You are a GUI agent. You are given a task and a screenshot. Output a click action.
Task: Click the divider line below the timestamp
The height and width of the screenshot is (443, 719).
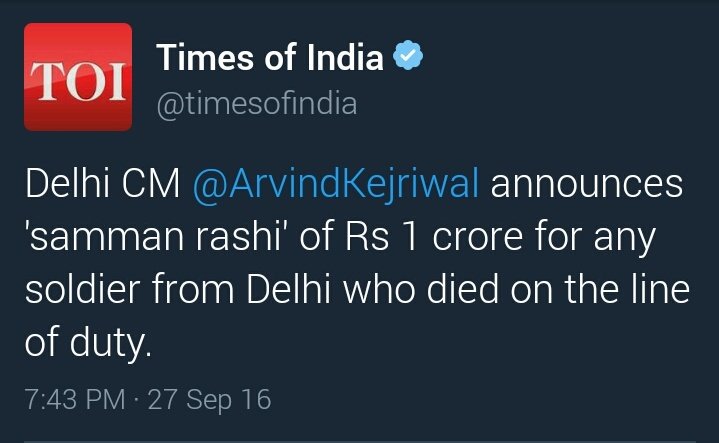tap(360, 441)
